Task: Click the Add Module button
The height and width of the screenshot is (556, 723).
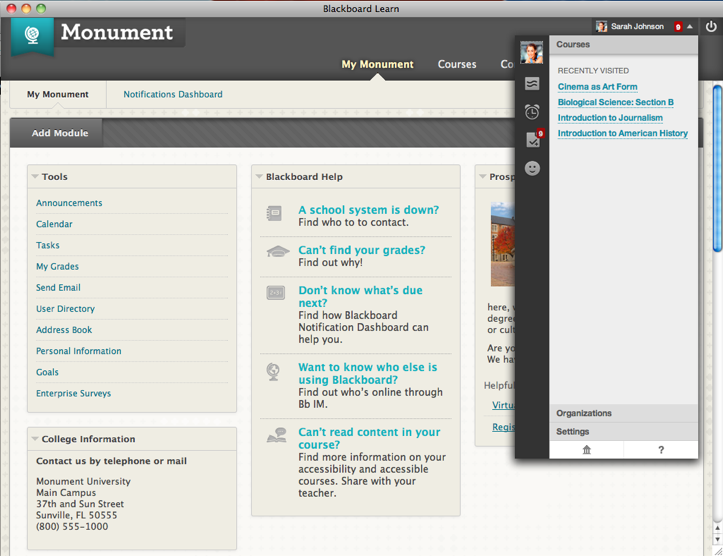Action: tap(60, 133)
